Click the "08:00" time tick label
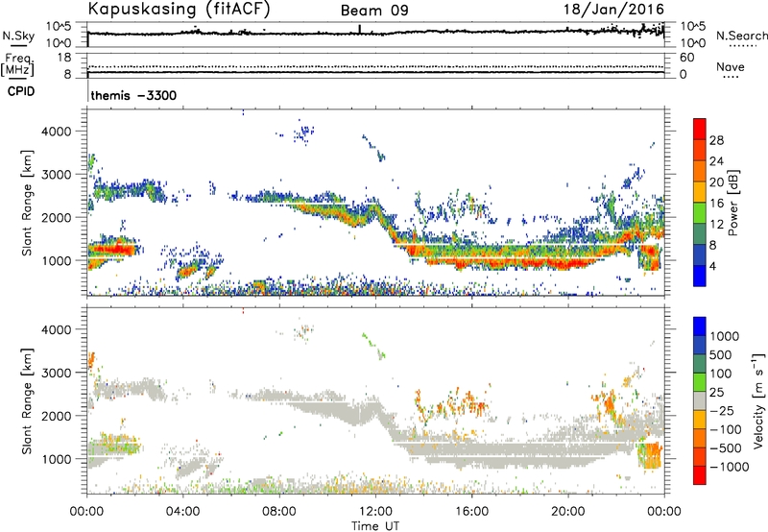768x532 pixels. pos(278,512)
